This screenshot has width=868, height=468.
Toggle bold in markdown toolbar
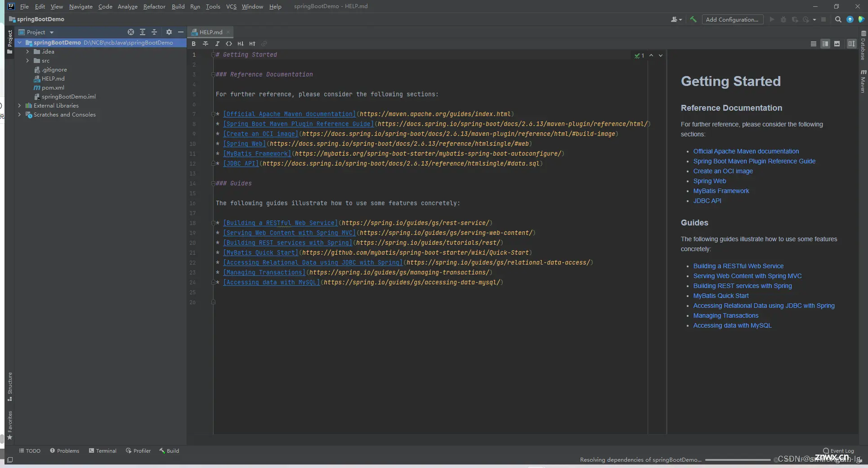pos(193,44)
